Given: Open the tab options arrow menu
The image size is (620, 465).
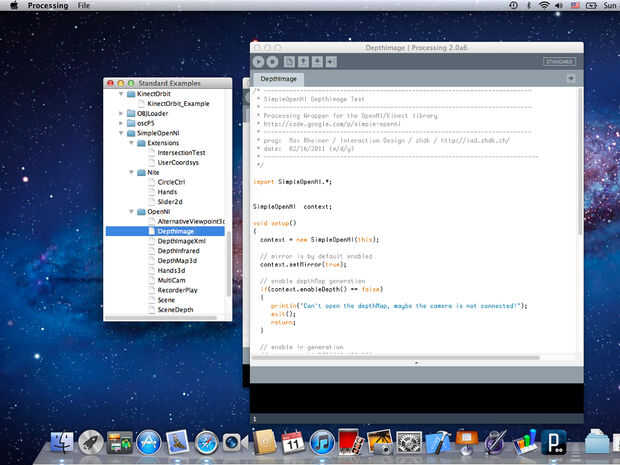Looking at the screenshot, I should [570, 78].
